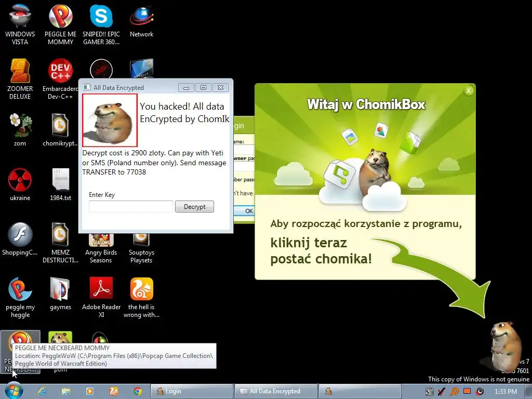Open the ukraine radiation icon

(20, 184)
